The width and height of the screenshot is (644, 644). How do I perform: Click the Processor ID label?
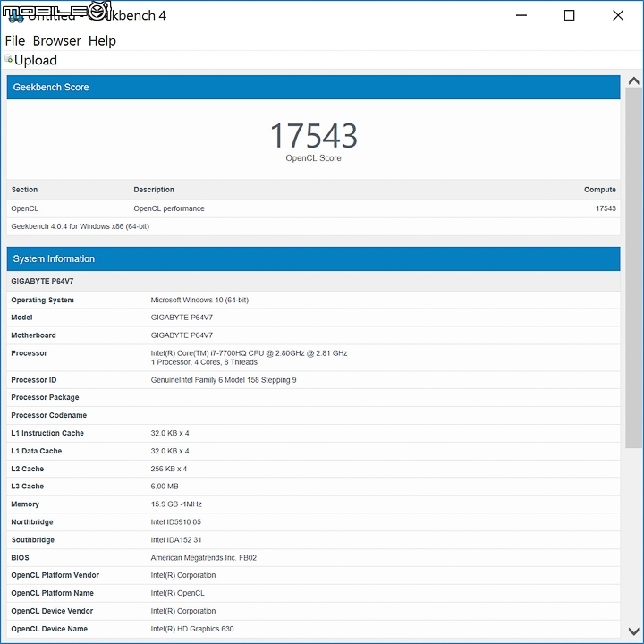pos(34,380)
